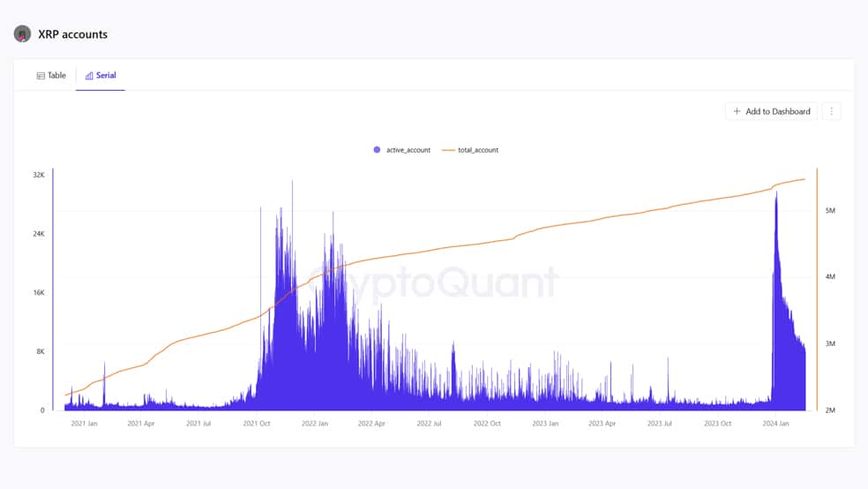The image size is (868, 489).
Task: Click the XRP accounts title
Action: pyautogui.click(x=72, y=34)
